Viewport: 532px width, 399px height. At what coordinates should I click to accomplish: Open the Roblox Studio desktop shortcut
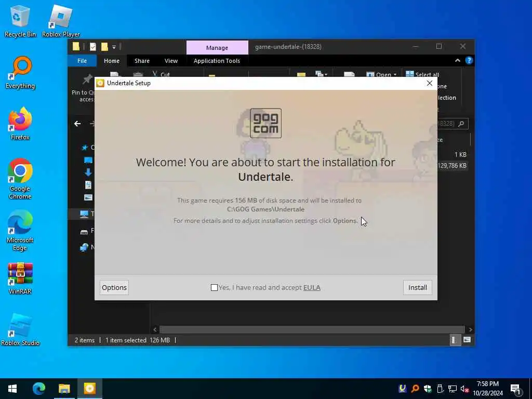coord(20,330)
